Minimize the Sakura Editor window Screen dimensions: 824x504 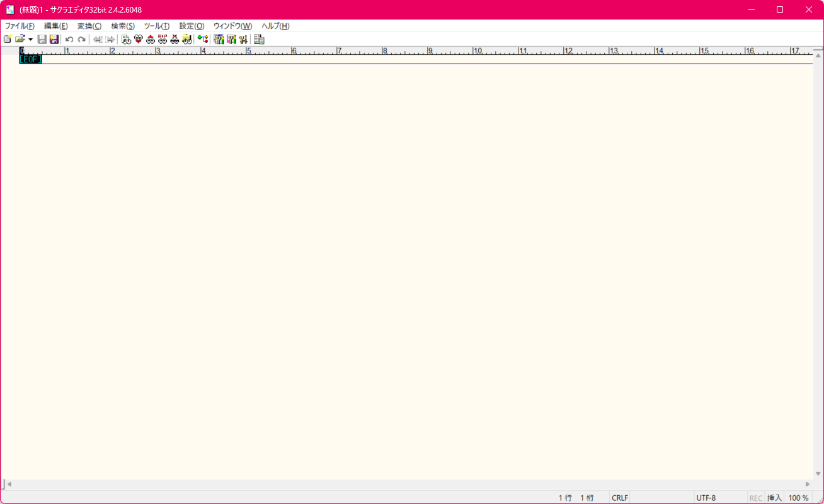point(751,9)
